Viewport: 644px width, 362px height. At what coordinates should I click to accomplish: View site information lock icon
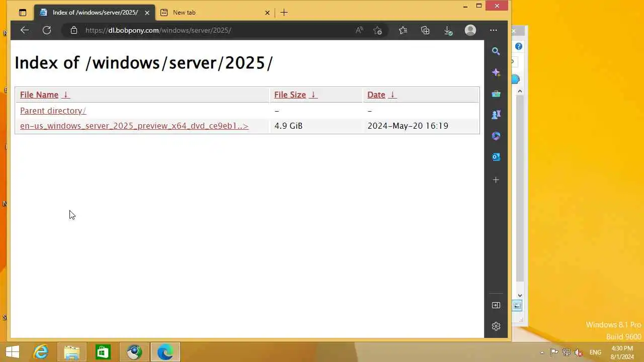pos(74,30)
